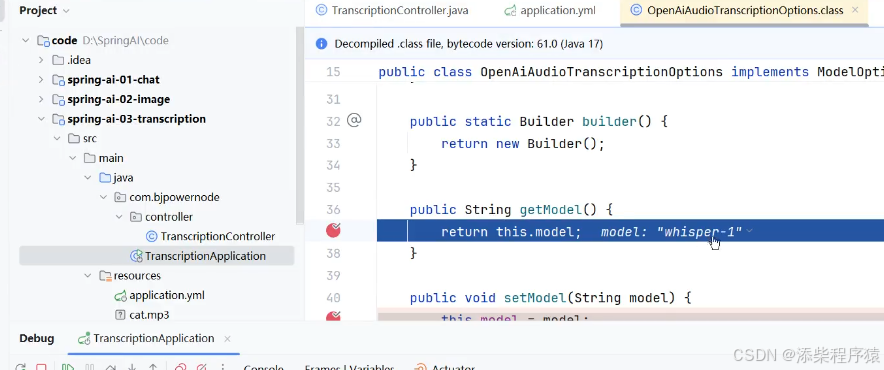
Task: Collapse the controller package
Action: 119,217
